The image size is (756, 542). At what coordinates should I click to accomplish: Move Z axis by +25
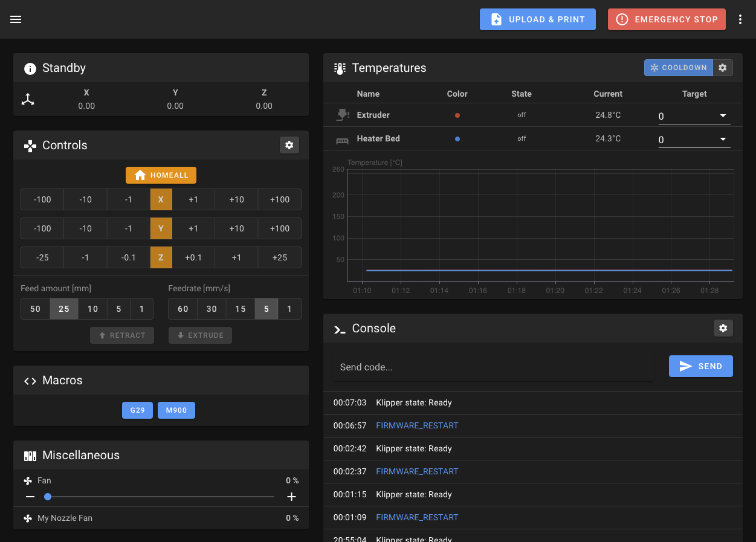pos(280,257)
